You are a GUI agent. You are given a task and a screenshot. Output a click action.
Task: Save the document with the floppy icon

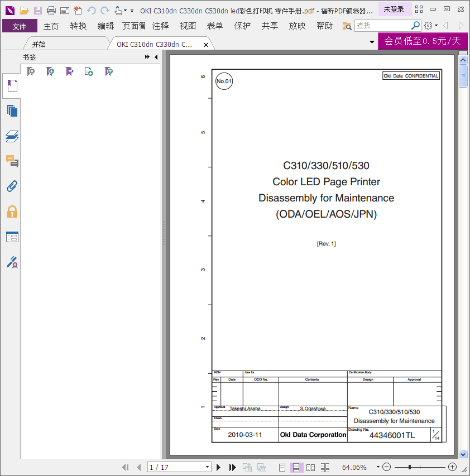(x=37, y=11)
